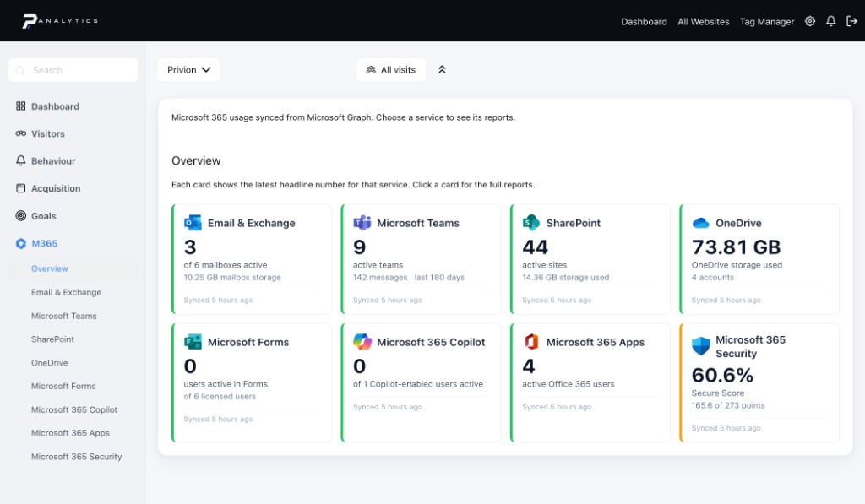The height and width of the screenshot is (504, 865).
Task: Click the 60.6% Secure Score value
Action: click(723, 375)
